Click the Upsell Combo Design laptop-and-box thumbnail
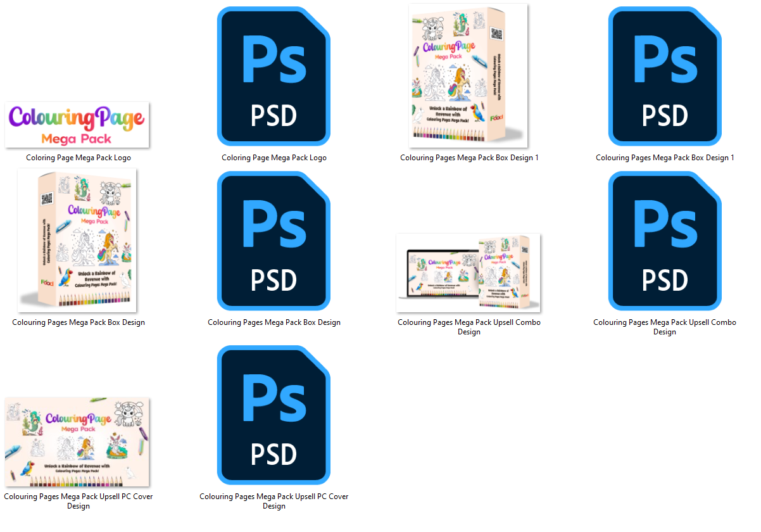The image size is (761, 532). click(469, 273)
